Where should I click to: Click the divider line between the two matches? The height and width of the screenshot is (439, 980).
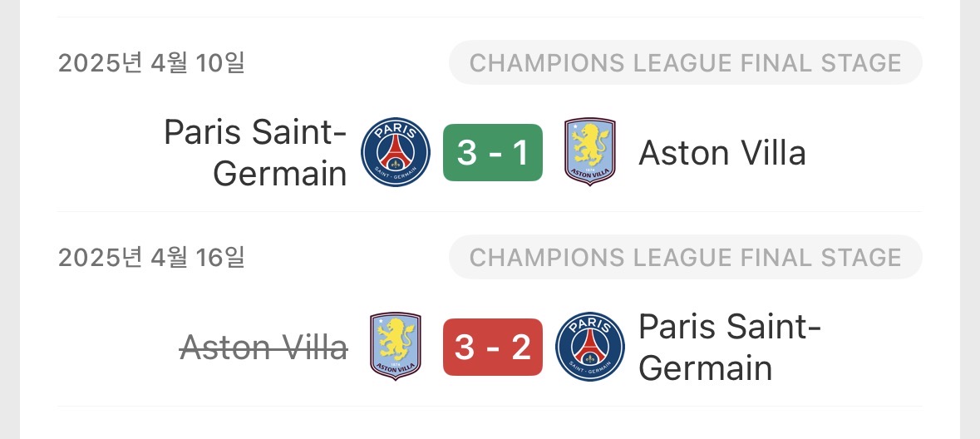tap(490, 211)
